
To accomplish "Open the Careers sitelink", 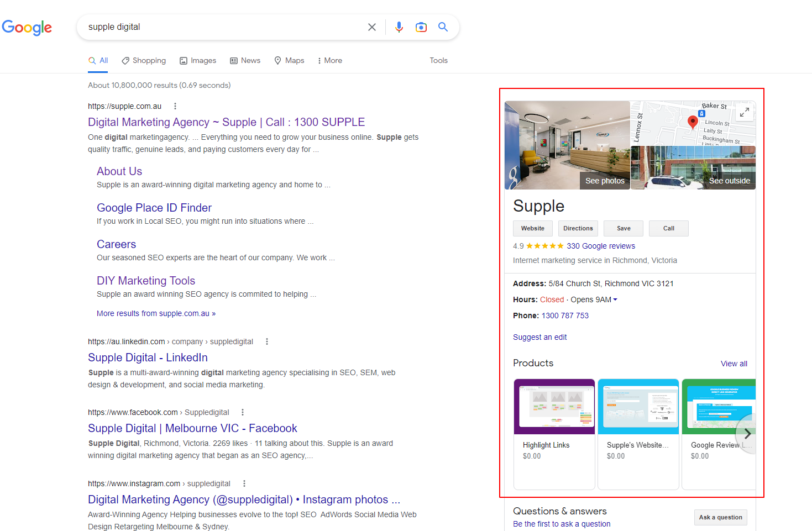I will point(116,244).
